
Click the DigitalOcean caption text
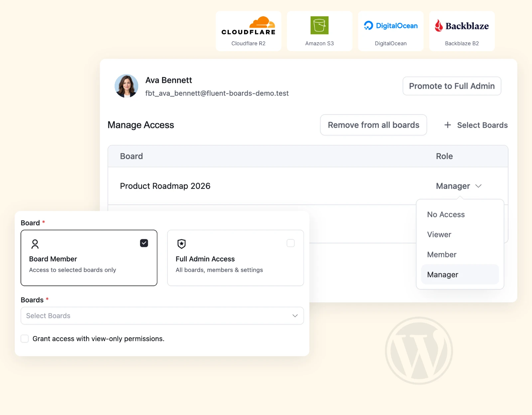[x=391, y=43]
